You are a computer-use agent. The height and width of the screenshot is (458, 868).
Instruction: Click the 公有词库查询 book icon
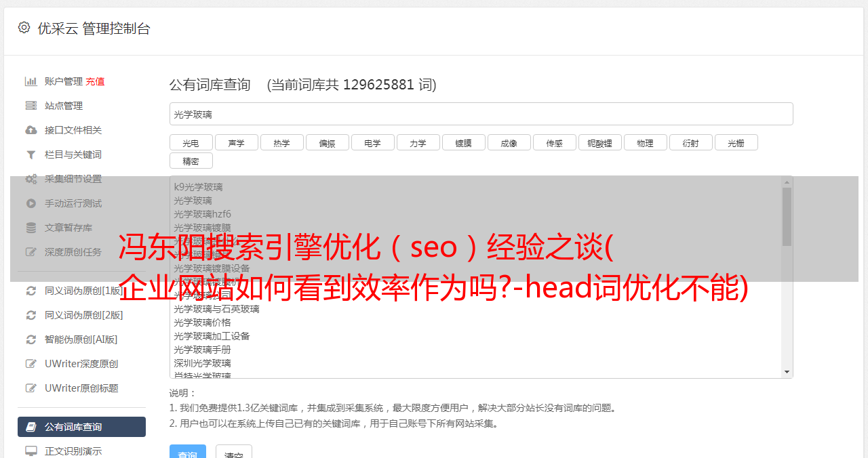coord(31,427)
